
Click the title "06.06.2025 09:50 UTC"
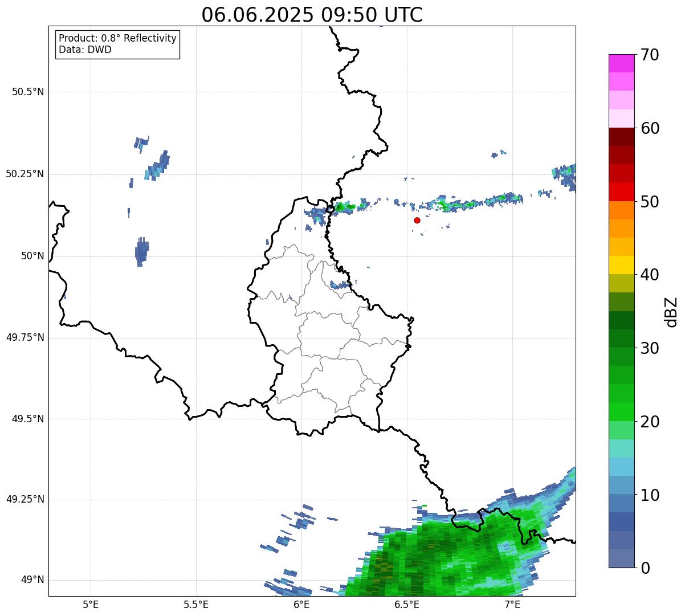(x=312, y=15)
